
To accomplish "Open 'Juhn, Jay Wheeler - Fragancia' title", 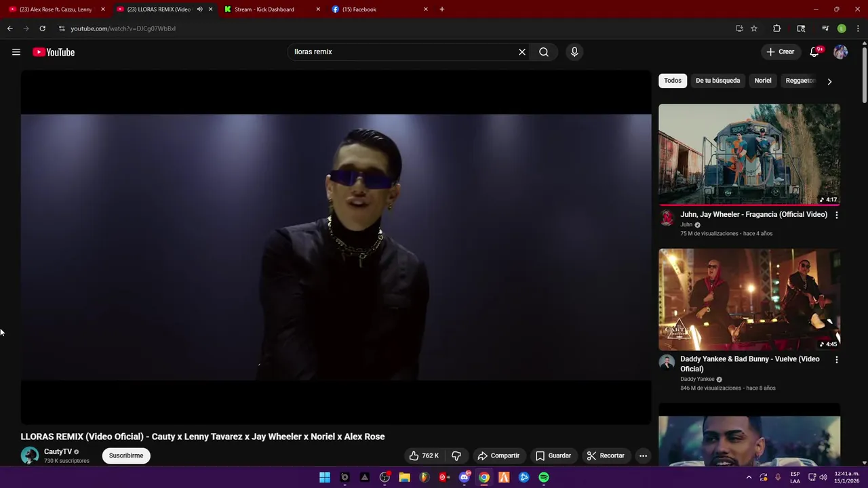I will pyautogui.click(x=753, y=214).
